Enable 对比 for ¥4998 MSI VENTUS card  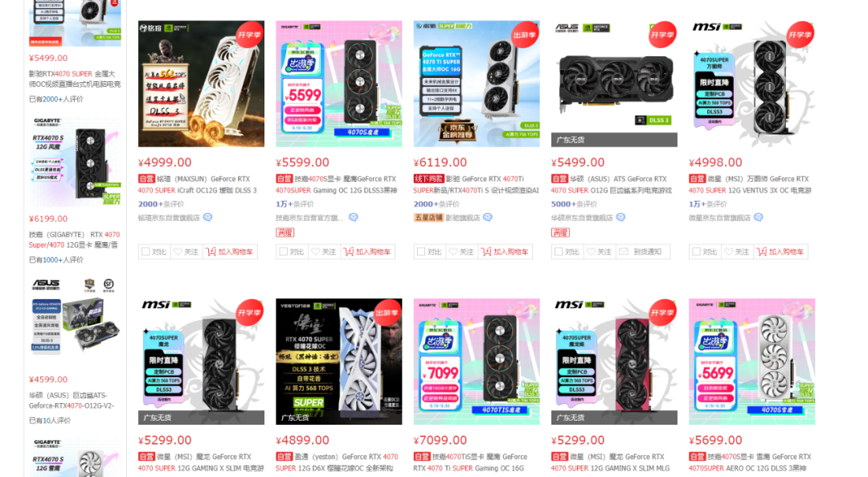point(696,252)
